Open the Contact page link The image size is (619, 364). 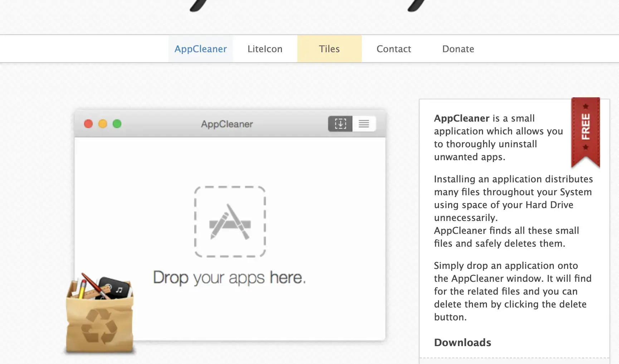(x=394, y=49)
